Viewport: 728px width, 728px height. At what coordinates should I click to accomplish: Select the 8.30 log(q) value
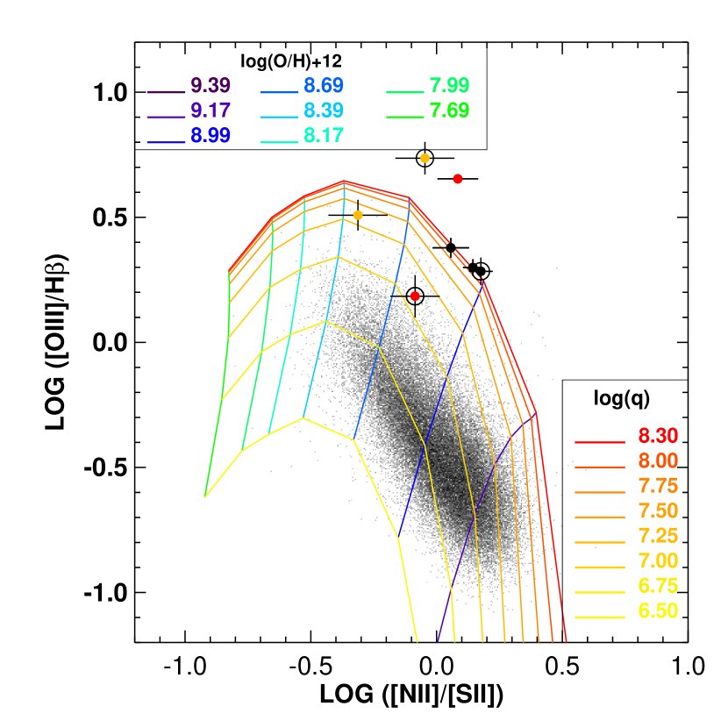[x=658, y=436]
